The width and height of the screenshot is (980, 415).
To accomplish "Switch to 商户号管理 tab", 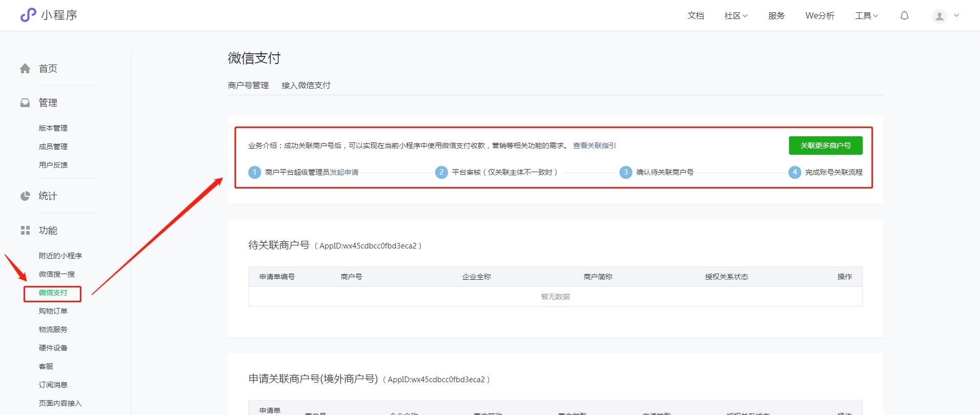I will pyautogui.click(x=248, y=85).
